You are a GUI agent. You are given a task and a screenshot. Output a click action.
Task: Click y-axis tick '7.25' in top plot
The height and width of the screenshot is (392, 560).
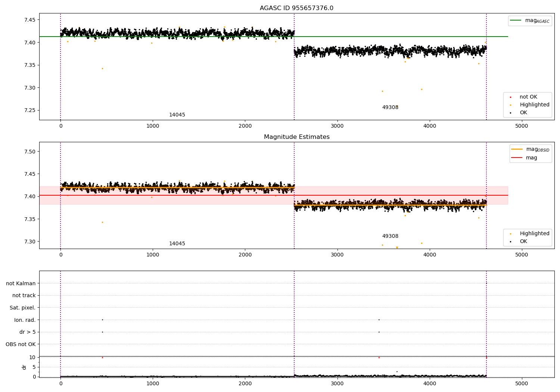pyautogui.click(x=29, y=111)
